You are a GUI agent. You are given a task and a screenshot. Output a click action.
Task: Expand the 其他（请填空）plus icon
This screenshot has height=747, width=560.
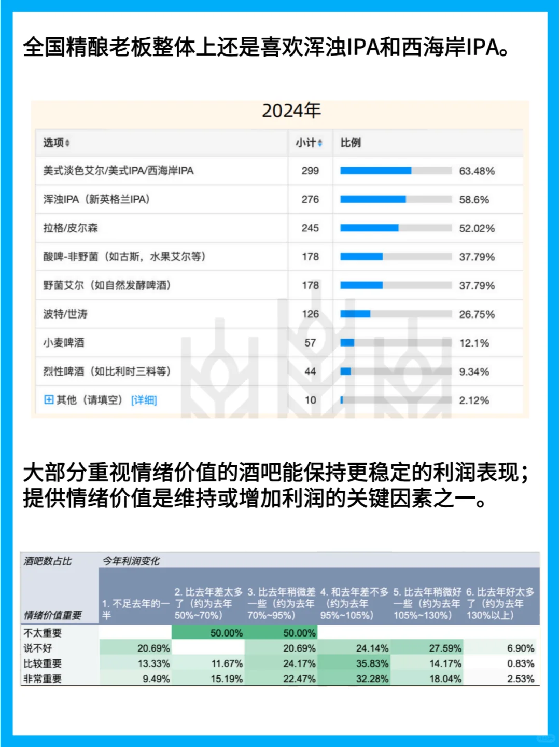tap(49, 399)
